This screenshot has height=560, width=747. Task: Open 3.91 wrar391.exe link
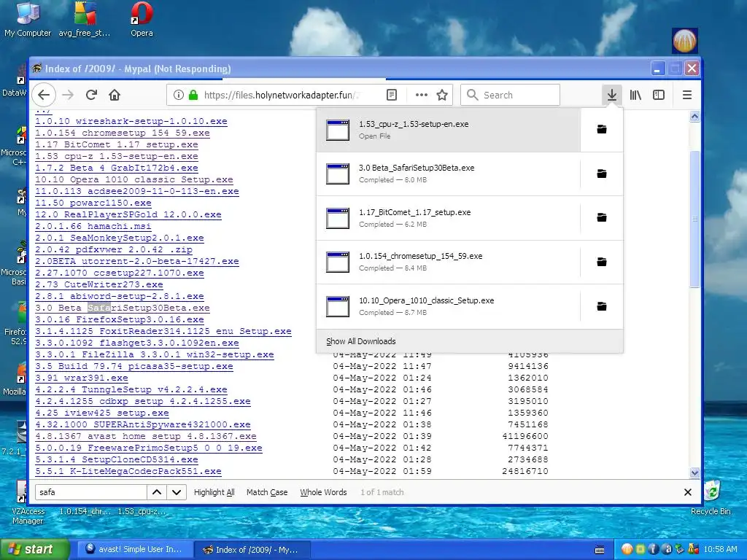click(82, 378)
